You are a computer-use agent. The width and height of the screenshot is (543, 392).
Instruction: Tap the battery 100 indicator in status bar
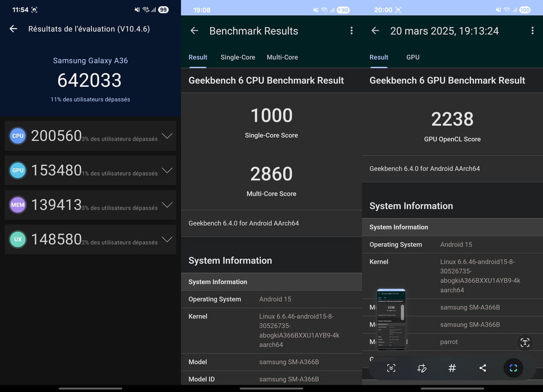pos(524,10)
